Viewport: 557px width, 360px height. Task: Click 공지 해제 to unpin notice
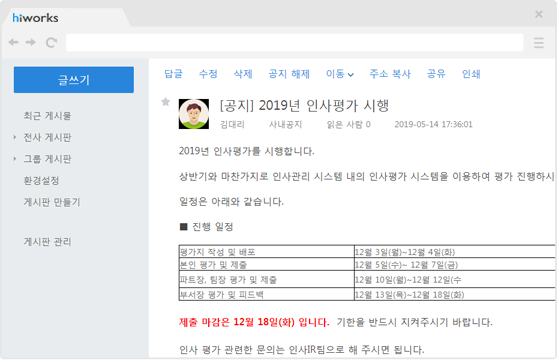point(289,74)
